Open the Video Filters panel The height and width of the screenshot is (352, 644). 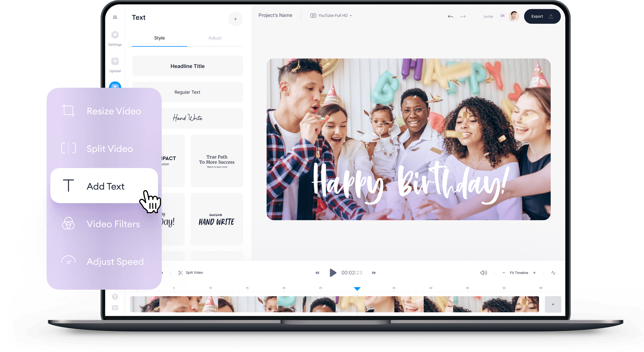(104, 225)
